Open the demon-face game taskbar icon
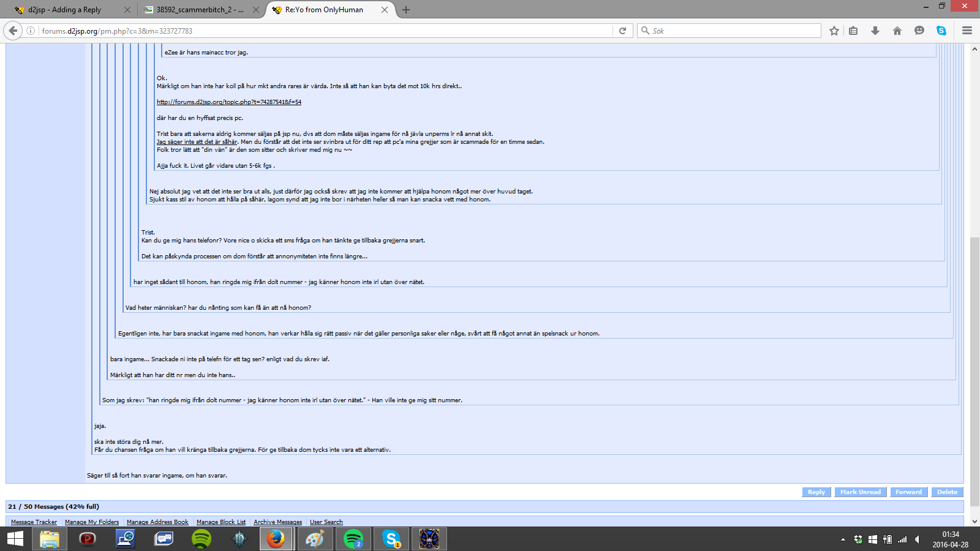Image resolution: width=980 pixels, height=551 pixels. pos(429,539)
